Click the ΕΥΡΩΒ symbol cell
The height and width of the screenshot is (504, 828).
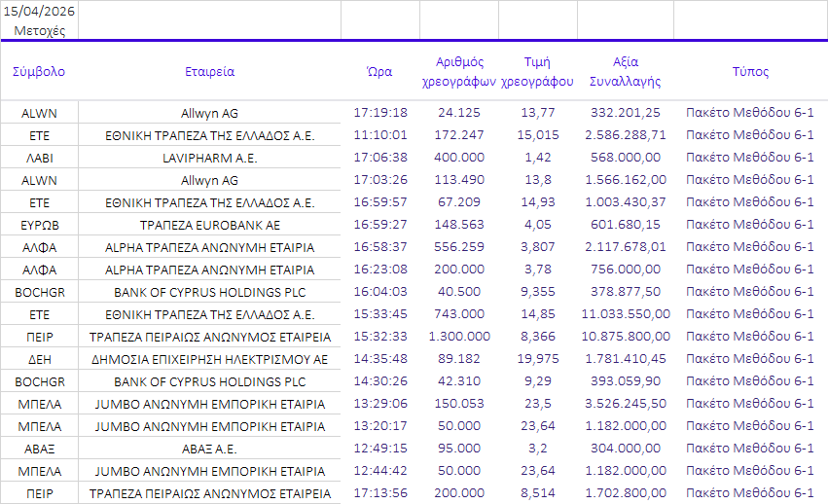(x=40, y=225)
